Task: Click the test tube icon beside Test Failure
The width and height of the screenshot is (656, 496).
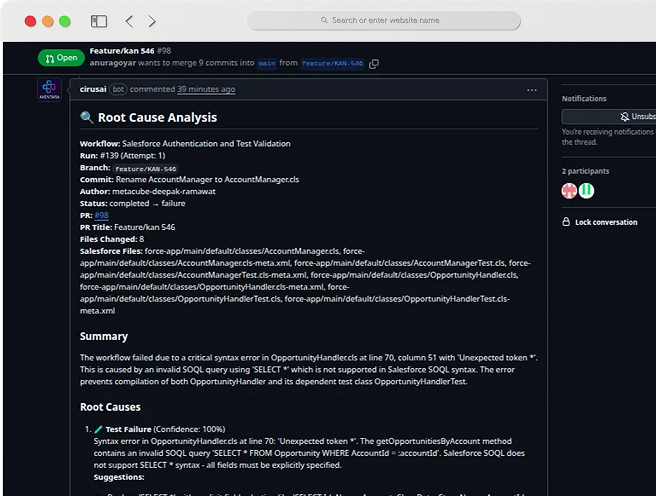Action: coord(99,429)
